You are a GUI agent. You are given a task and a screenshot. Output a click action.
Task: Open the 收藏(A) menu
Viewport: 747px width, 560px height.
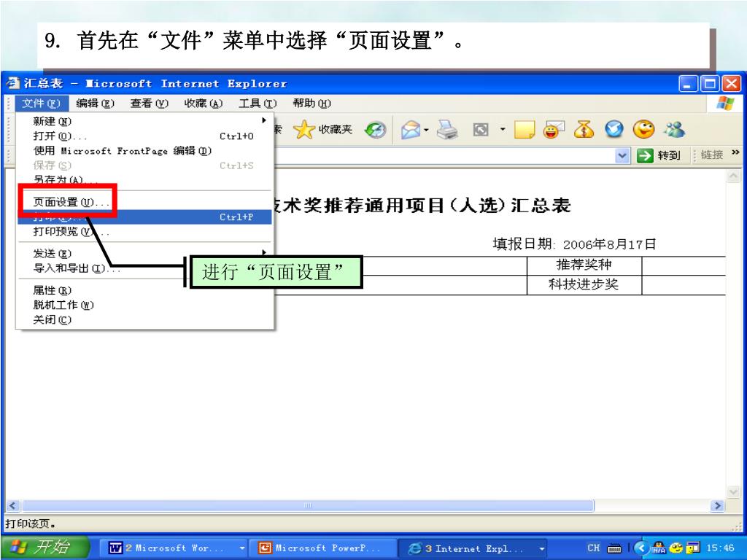[x=204, y=104]
